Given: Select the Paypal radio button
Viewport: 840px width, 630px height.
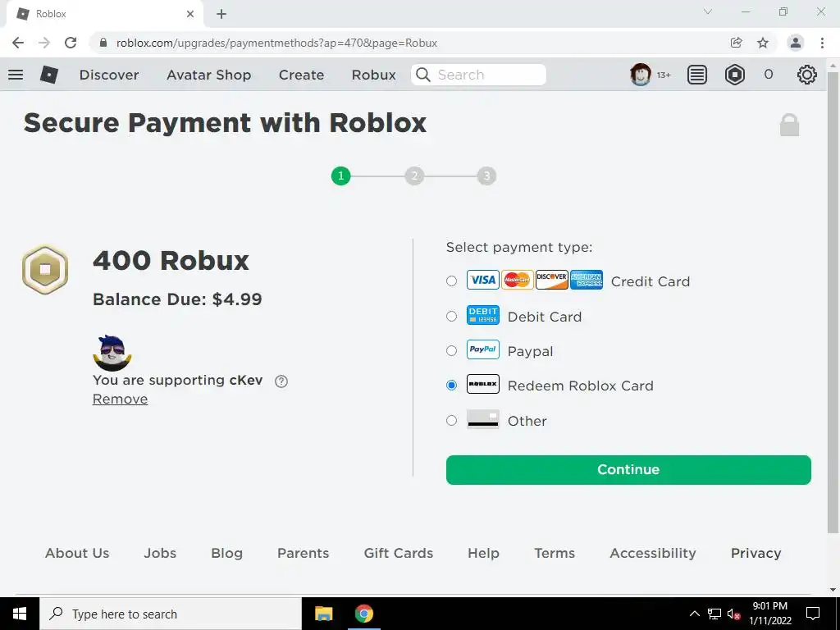Looking at the screenshot, I should pos(452,351).
